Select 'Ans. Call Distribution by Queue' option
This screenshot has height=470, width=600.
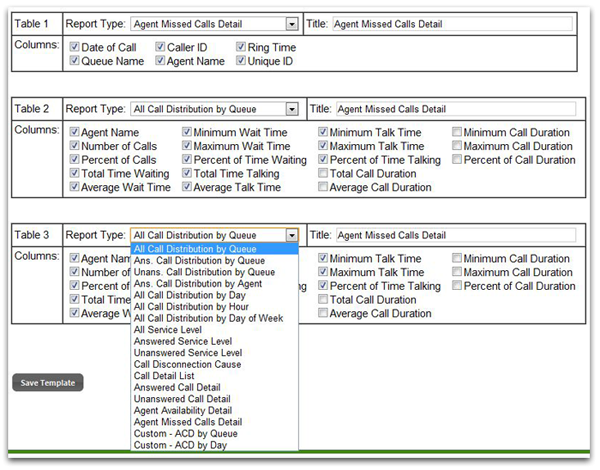(198, 260)
